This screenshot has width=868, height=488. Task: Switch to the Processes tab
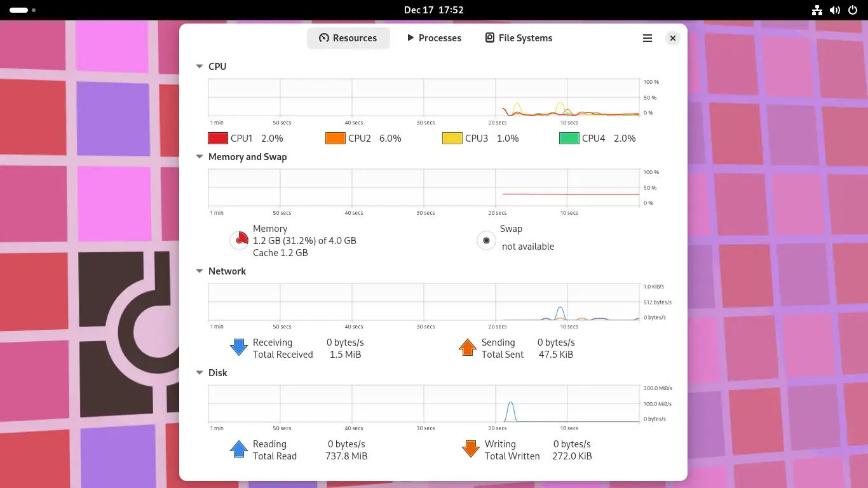(434, 38)
